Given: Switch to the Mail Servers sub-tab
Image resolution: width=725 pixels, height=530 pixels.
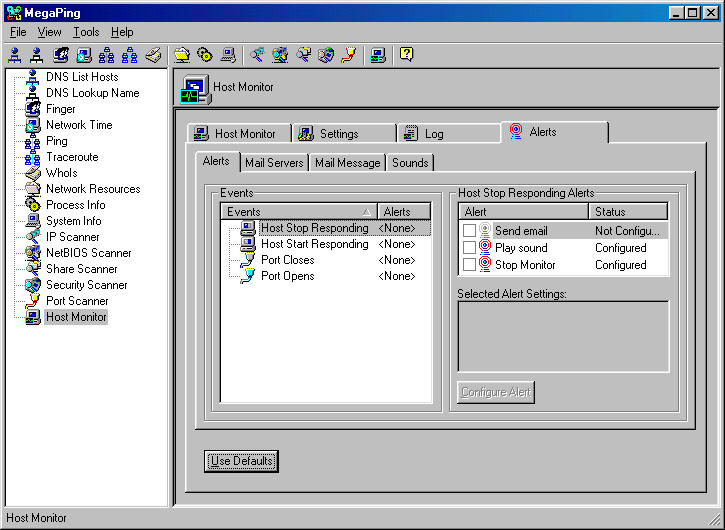Looking at the screenshot, I should point(274,163).
